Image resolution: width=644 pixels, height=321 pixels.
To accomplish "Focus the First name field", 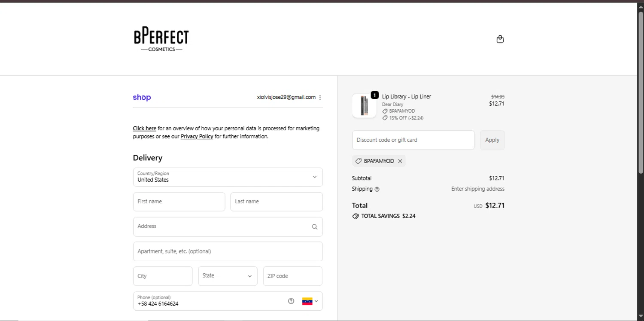I will (179, 202).
